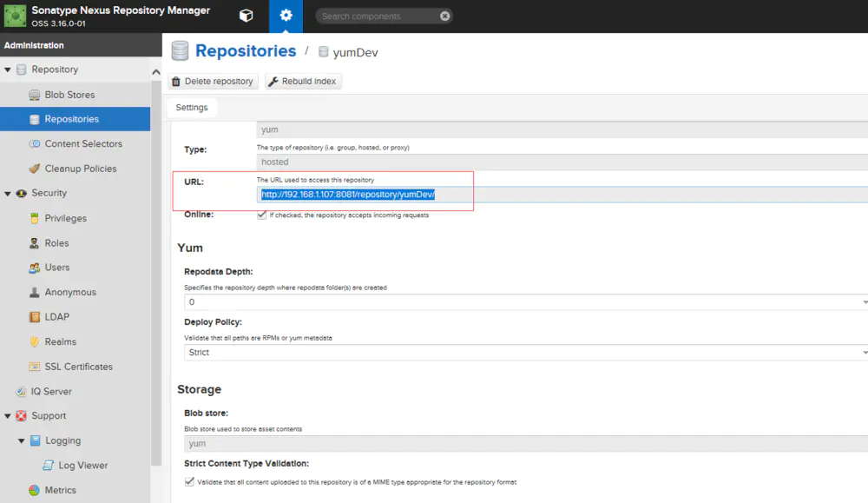Click the Security icon
The image size is (868, 503).
click(x=21, y=194)
